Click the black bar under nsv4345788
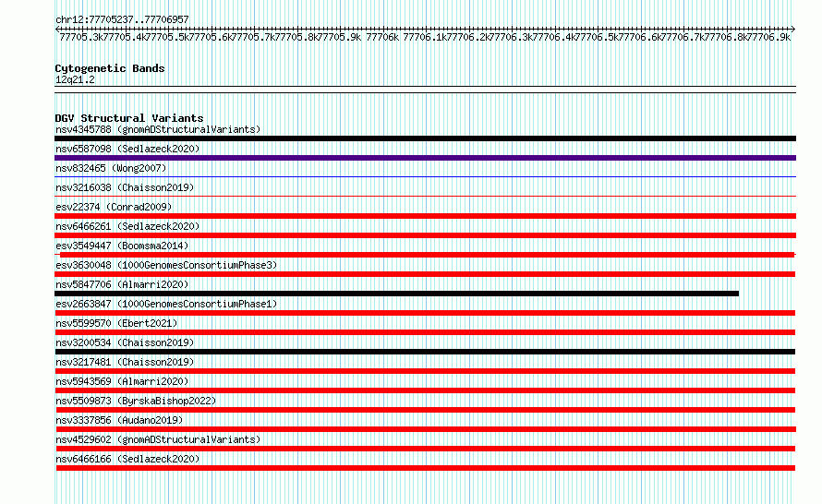This screenshot has width=822, height=504. [425, 138]
